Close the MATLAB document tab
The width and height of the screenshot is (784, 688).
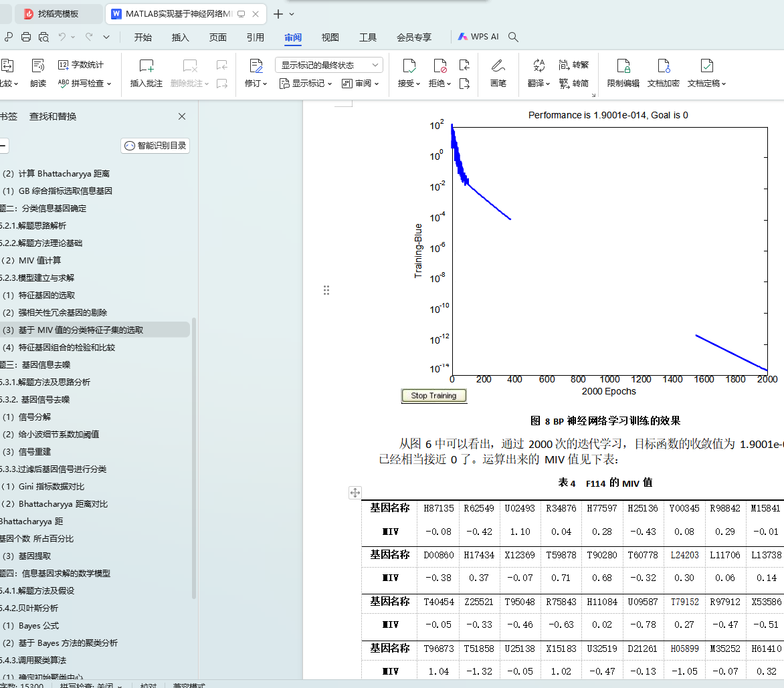[256, 14]
